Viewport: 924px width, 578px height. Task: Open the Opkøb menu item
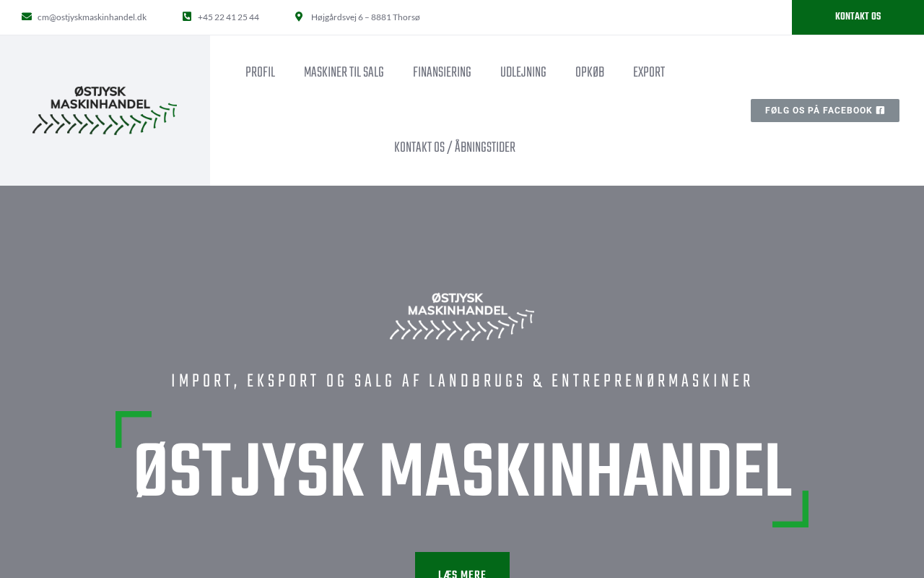[x=590, y=73]
